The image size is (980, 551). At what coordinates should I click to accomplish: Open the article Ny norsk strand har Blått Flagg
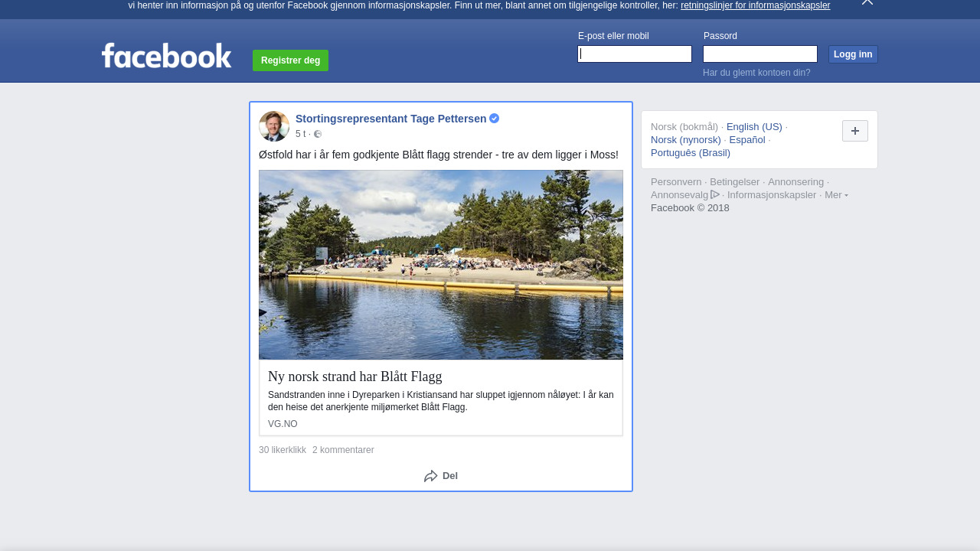[355, 377]
